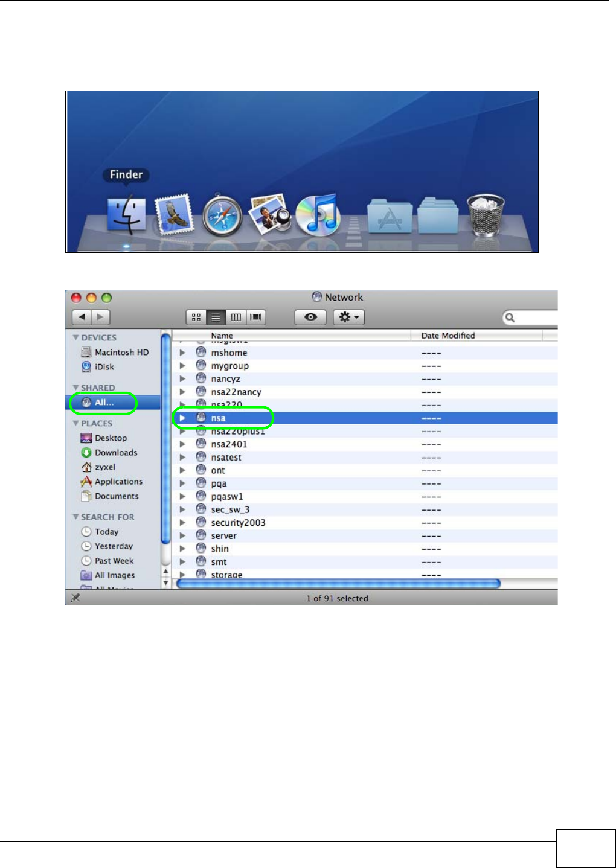The height and width of the screenshot is (868, 616).
Task: Expand the nsa22nancy disclosure triangle
Action: coord(182,392)
